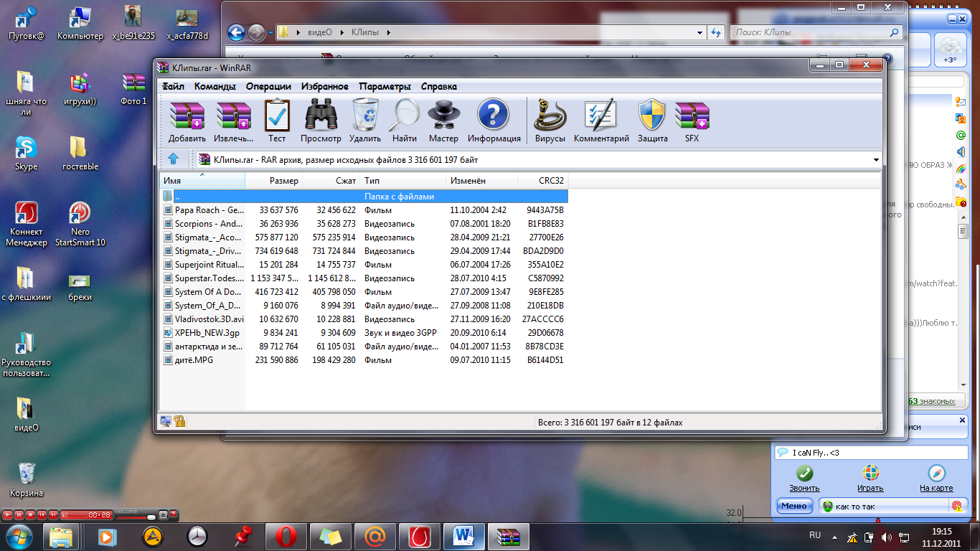The height and width of the screenshot is (551, 980).
Task: Expand Explorer address bar history dropdown
Action: (x=700, y=32)
